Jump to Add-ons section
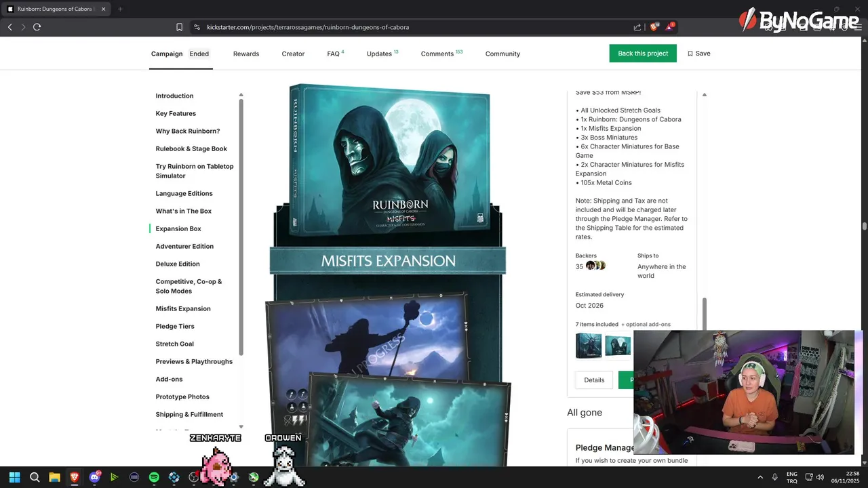 [169, 379]
